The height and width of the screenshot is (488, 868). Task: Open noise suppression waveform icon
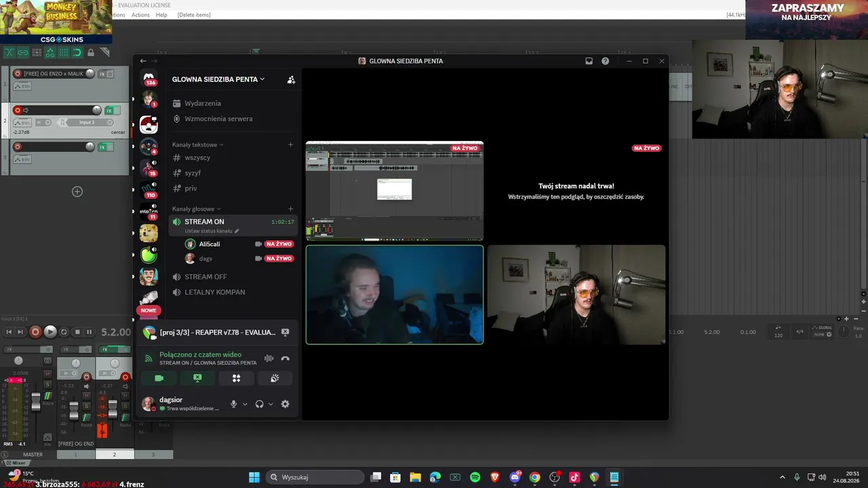269,359
